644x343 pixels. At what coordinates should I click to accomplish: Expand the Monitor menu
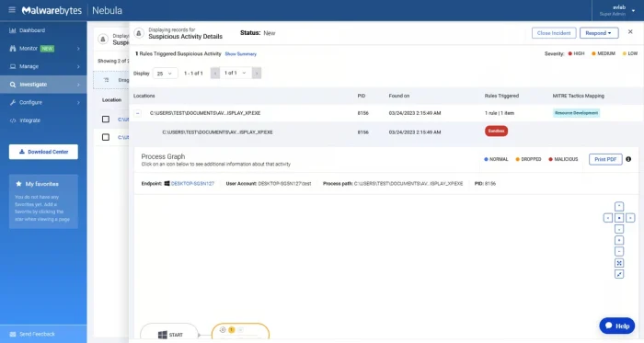click(x=43, y=49)
